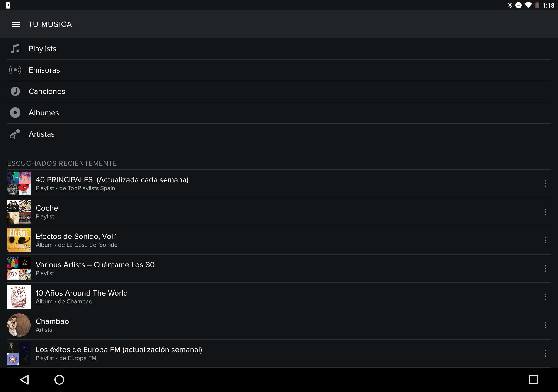Viewport: 558px width, 392px height.
Task: Open options for 40 PRINCIPALES playlist
Action: [x=546, y=184]
